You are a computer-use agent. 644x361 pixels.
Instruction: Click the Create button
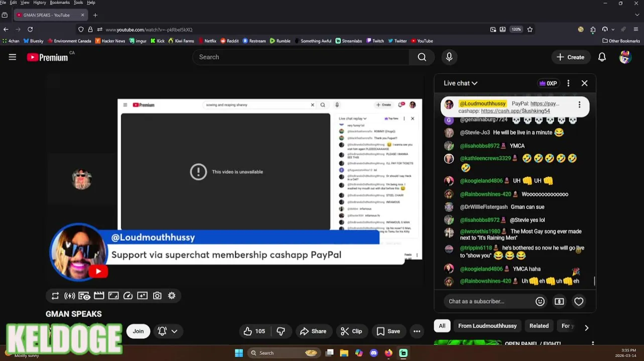point(570,57)
